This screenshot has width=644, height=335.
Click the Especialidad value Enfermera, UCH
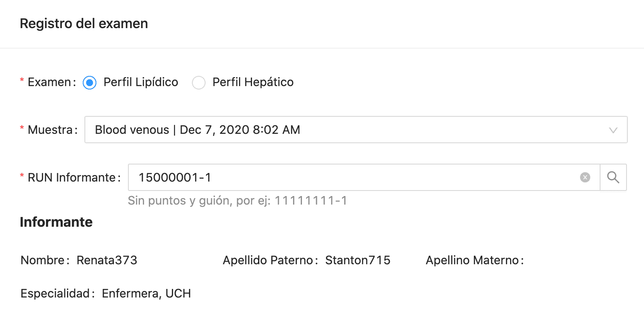pos(146,293)
